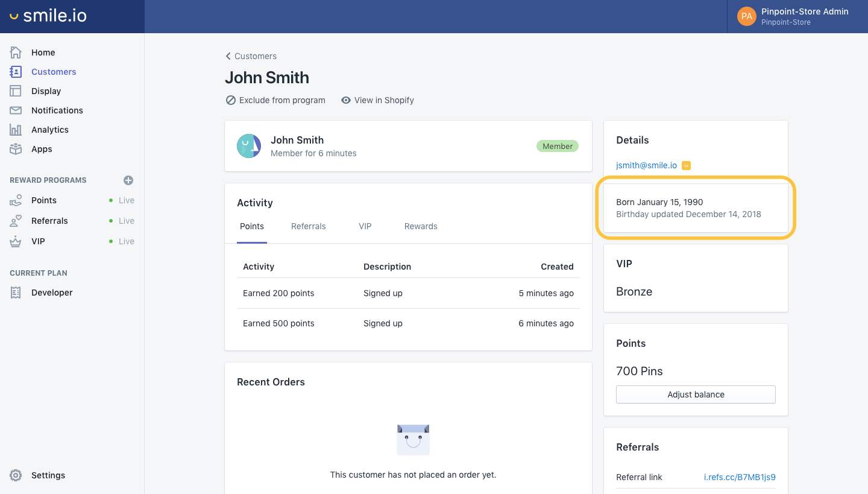Add a reward program with plus icon
This screenshot has width=868, height=494.
pyautogui.click(x=128, y=180)
